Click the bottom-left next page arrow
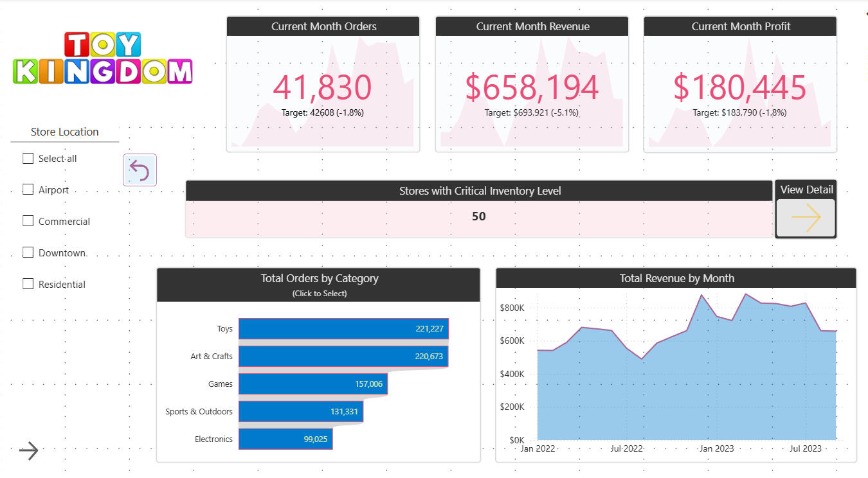This screenshot has width=868, height=478. 28,451
